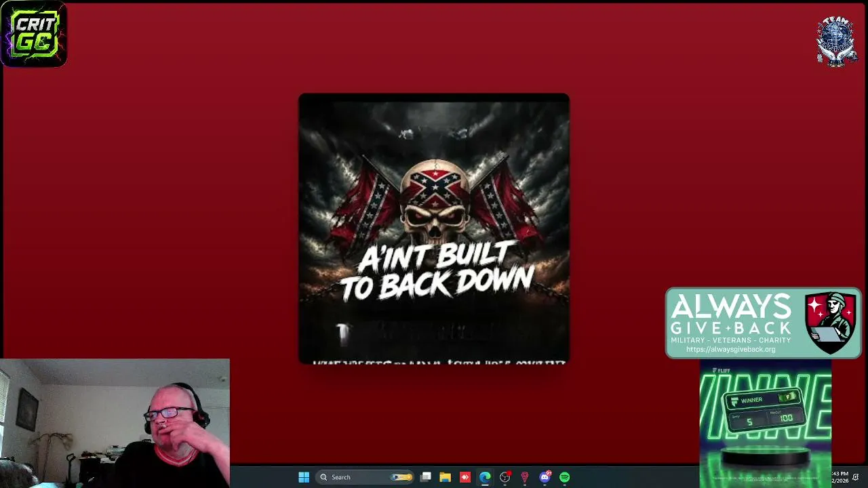Image resolution: width=868 pixels, height=488 pixels.
Task: Select the Ain't Built To Back Down album art
Action: tap(434, 229)
